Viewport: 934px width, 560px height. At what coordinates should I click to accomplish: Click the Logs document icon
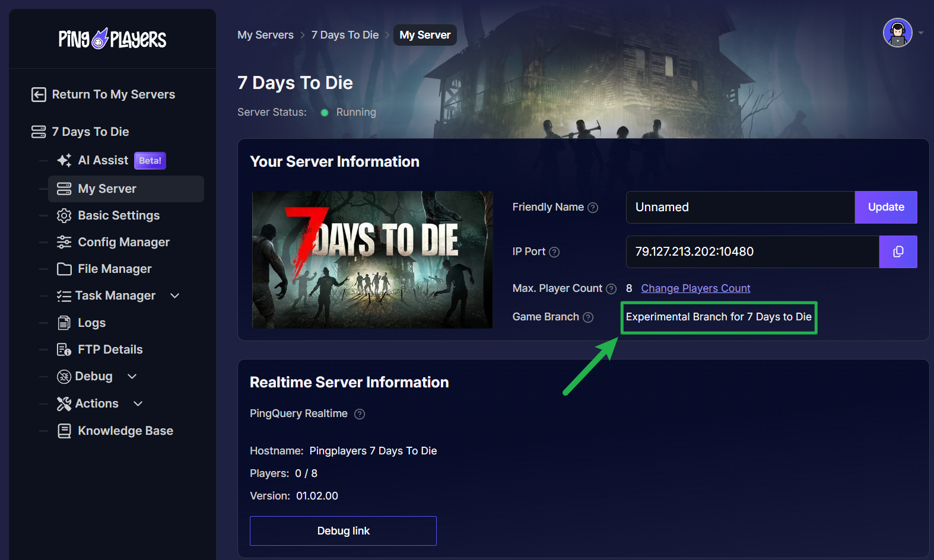[x=64, y=323]
